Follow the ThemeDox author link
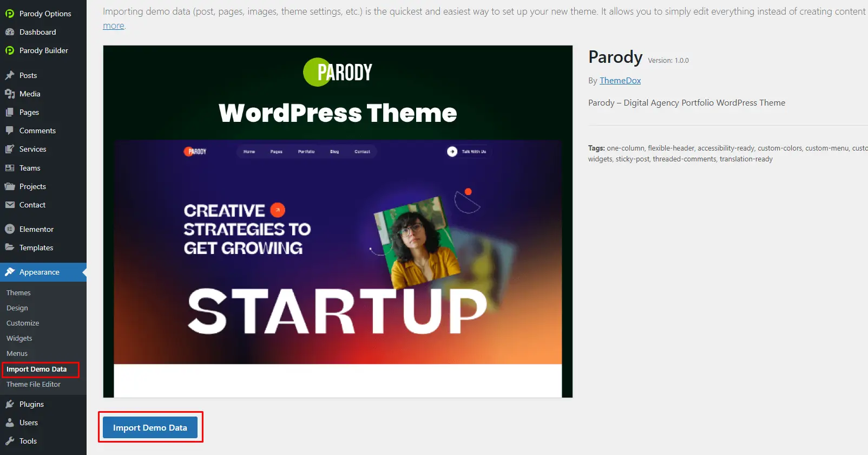Image resolution: width=868 pixels, height=455 pixels. (620, 81)
